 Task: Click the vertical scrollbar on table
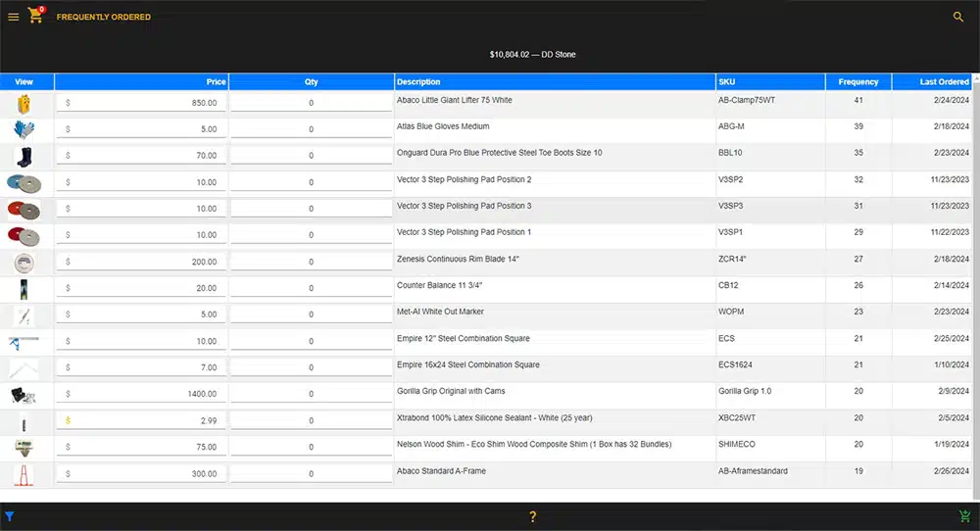click(975, 294)
